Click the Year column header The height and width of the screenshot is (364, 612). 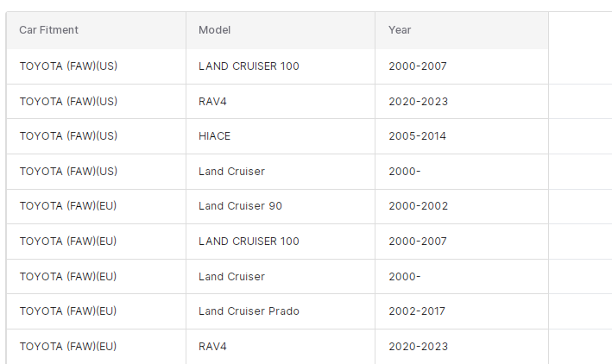coord(400,30)
